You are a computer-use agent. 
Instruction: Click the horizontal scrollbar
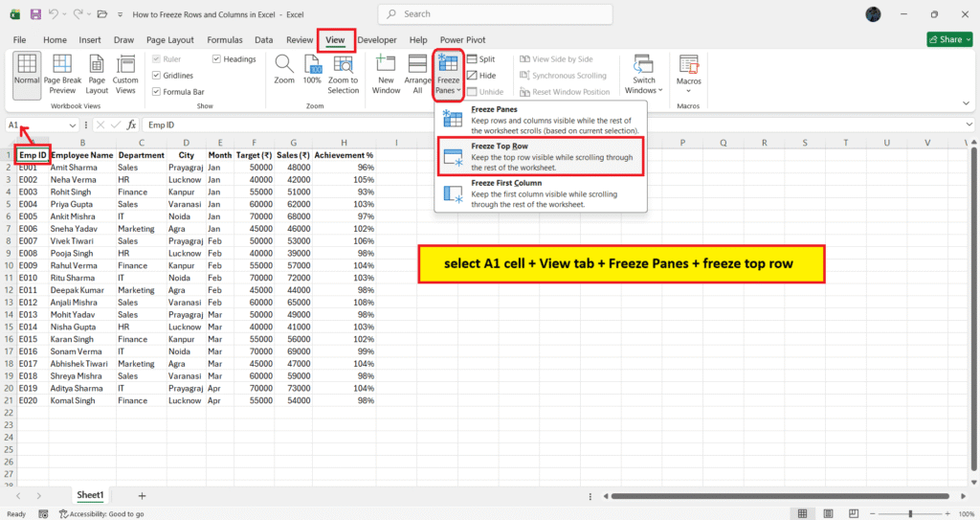[x=780, y=496]
